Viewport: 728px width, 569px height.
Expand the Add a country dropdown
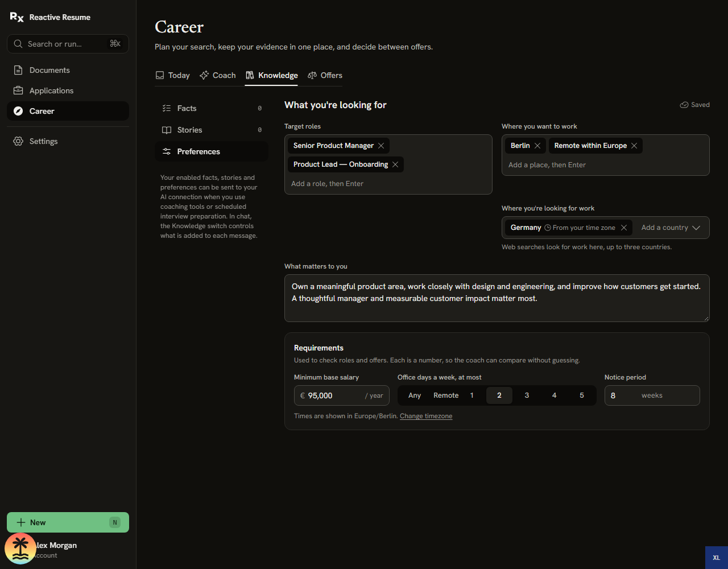[x=671, y=228]
